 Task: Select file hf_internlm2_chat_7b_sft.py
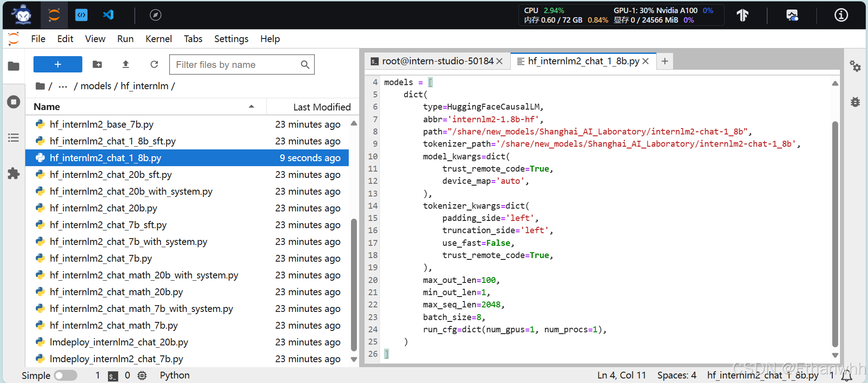187,225
